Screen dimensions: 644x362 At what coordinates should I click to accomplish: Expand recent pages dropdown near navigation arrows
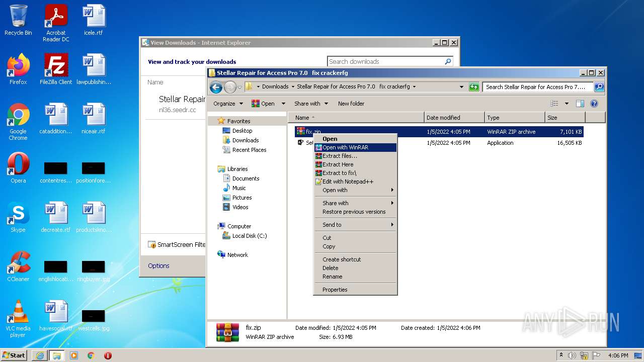(240, 87)
